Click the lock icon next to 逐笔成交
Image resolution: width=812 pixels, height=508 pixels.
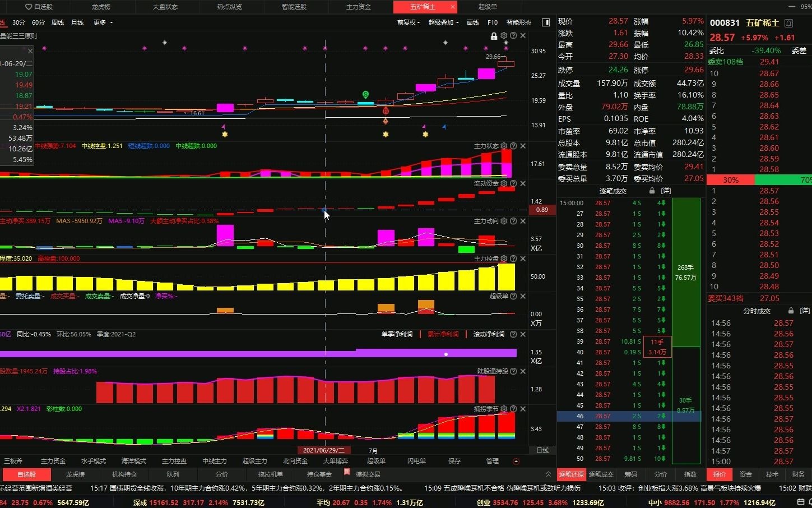click(652, 191)
